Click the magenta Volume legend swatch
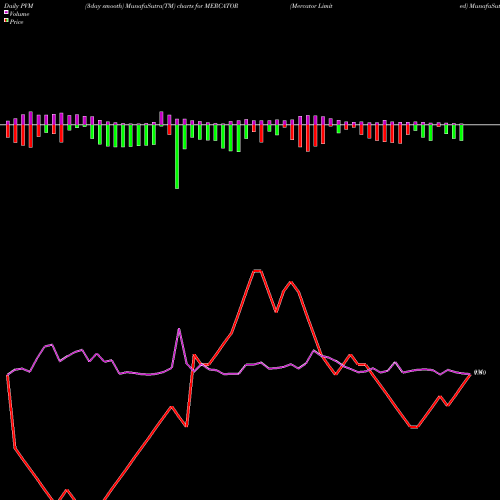The height and width of the screenshot is (500, 500). 6,12
